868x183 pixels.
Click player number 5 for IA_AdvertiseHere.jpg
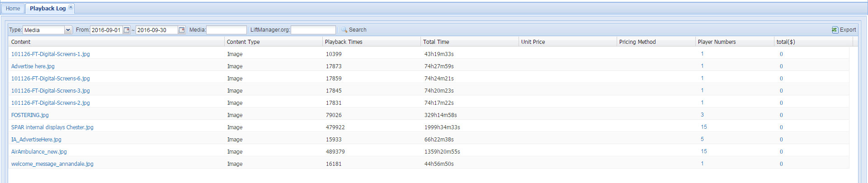pos(702,139)
